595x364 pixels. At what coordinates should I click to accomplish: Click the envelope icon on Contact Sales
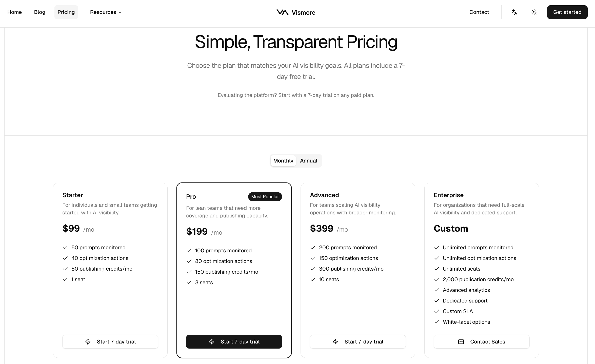pos(461,342)
